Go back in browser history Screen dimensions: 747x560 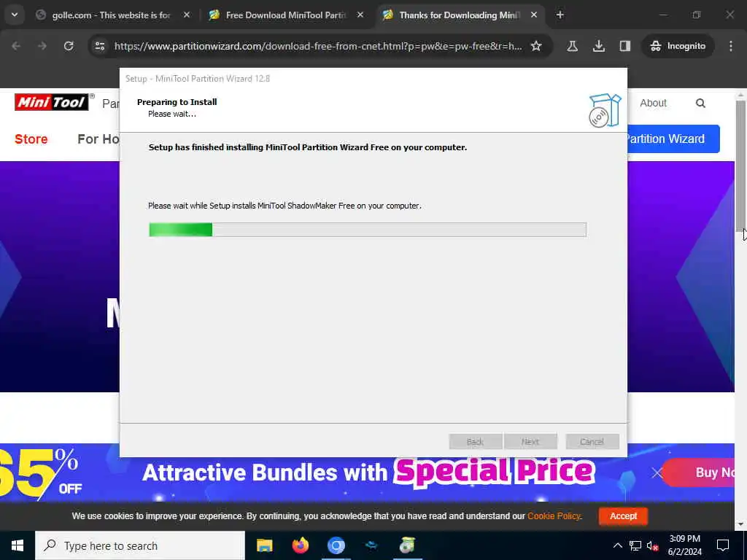click(16, 46)
